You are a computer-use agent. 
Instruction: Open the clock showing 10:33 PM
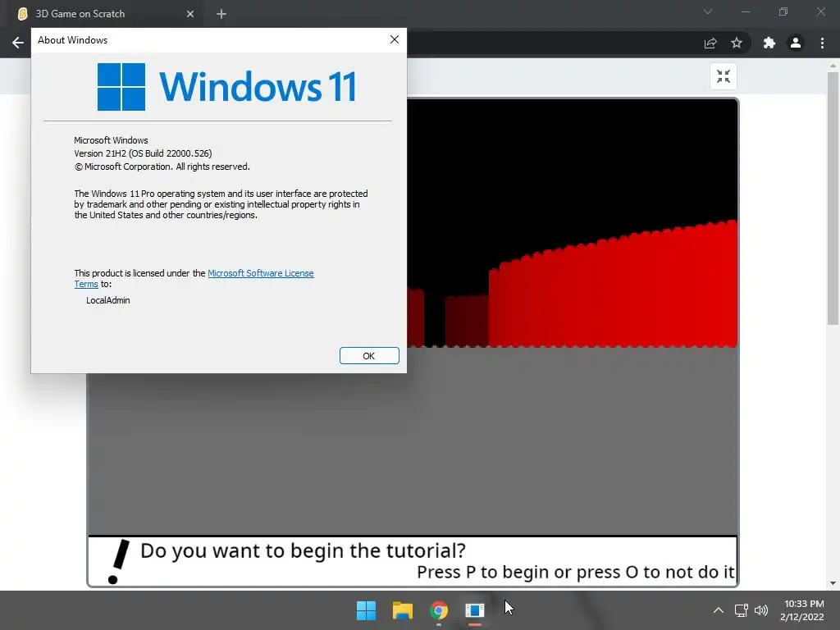point(802,610)
